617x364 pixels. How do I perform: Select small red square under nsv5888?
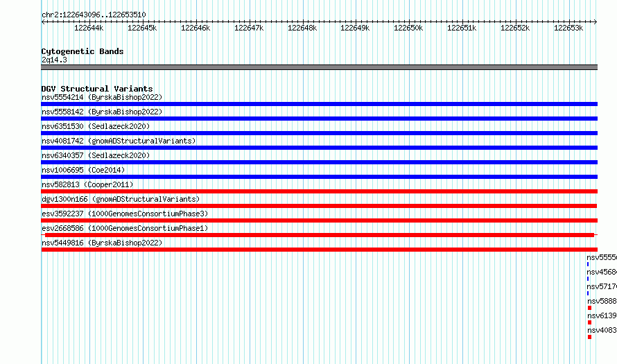pyautogui.click(x=589, y=308)
